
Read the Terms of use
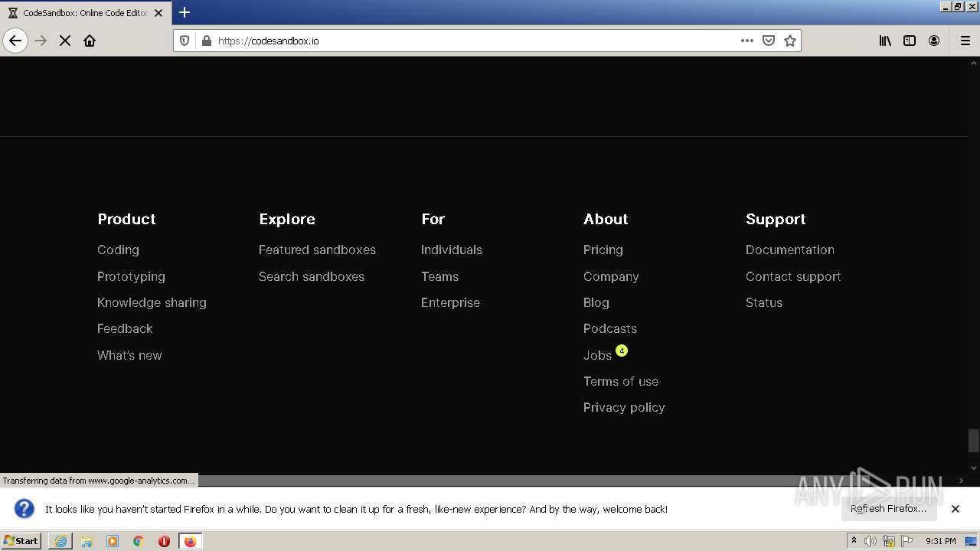621,381
